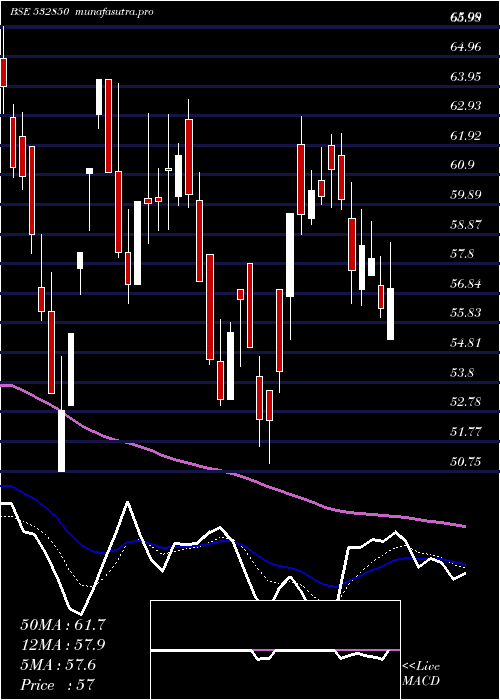This screenshot has width=500, height=700.
Task: Click the BSE 532850 ticker title
Action: 39,12
